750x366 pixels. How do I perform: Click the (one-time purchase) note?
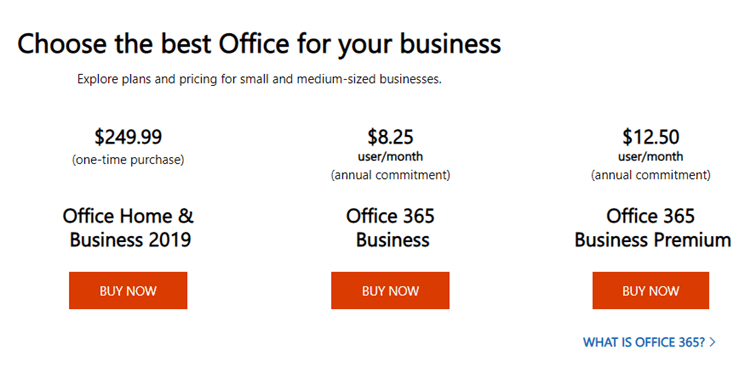128,160
